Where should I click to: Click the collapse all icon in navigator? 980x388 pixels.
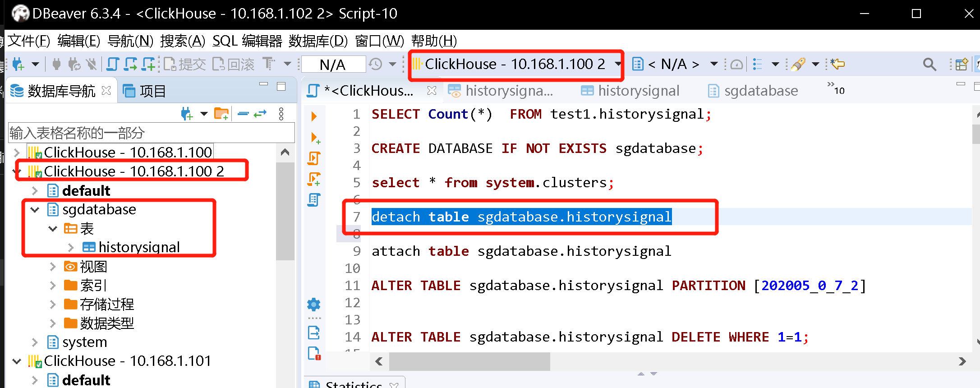click(243, 114)
